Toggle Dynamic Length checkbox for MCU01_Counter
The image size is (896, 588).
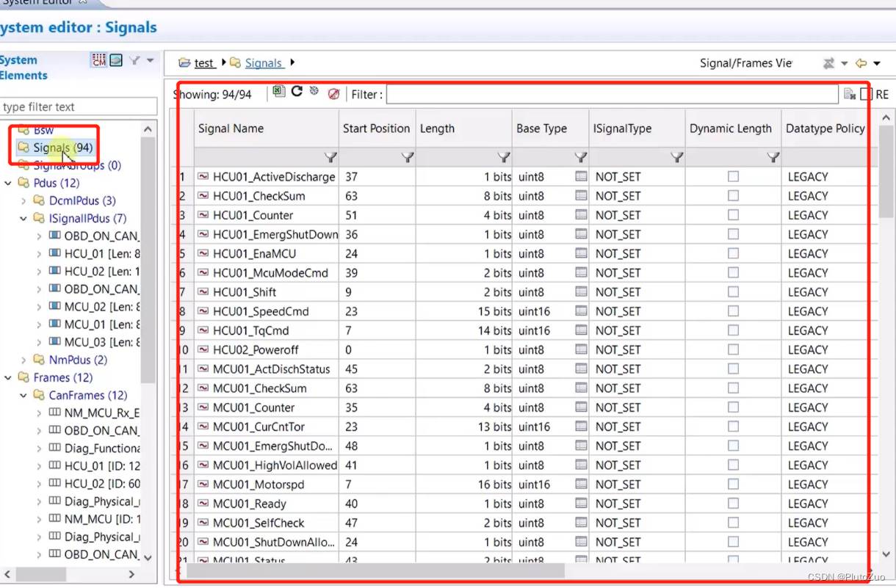(733, 407)
